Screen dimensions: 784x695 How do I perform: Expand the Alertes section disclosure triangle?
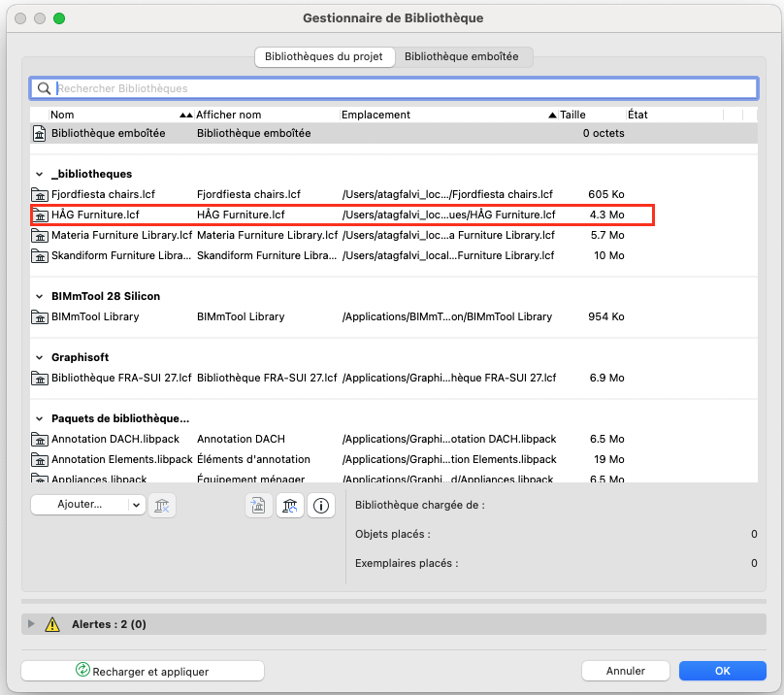point(31,624)
